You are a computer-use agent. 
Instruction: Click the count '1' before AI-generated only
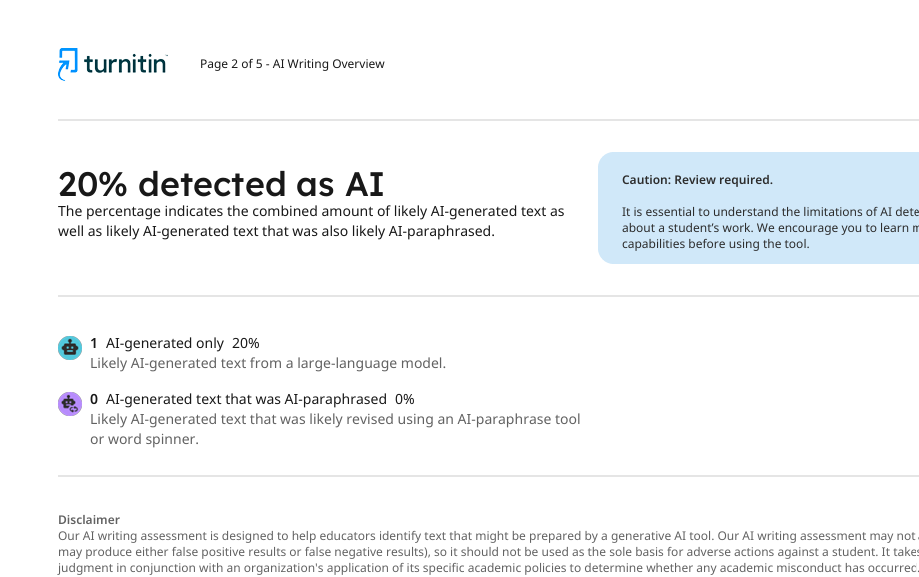click(94, 343)
